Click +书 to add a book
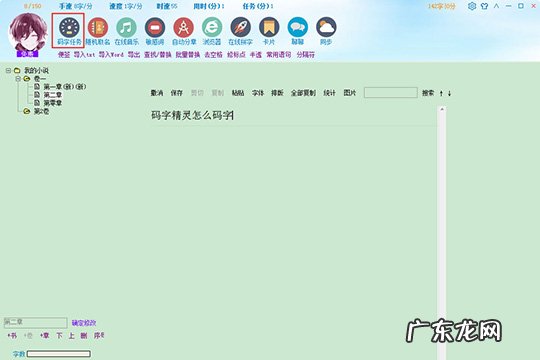540x360 pixels. click(12, 336)
